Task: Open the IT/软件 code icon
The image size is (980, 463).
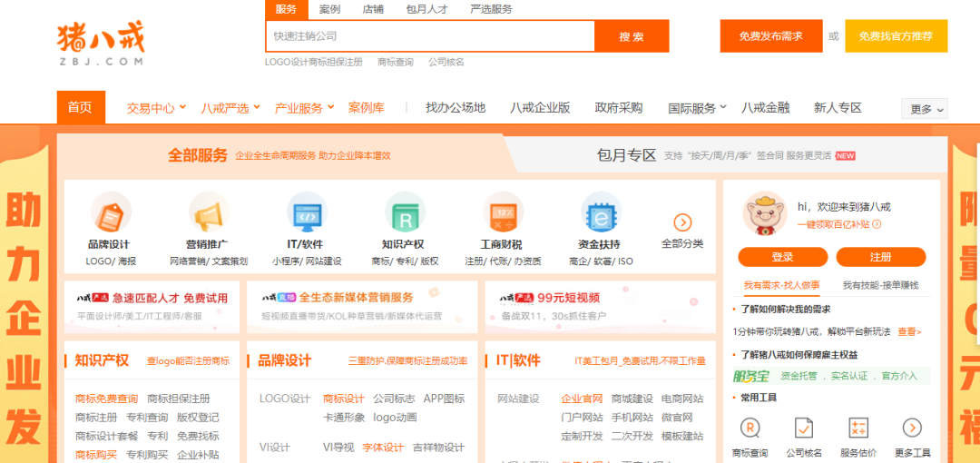Action: tap(307, 212)
